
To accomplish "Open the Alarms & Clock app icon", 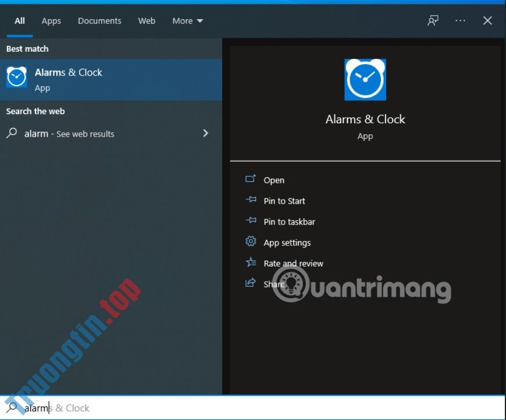I will click(x=16, y=76).
